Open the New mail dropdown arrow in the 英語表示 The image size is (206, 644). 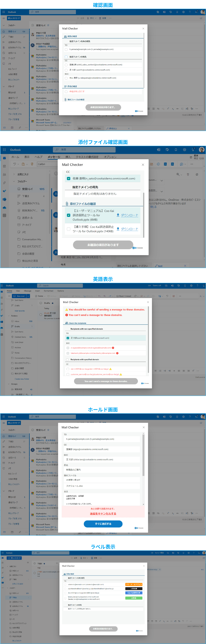(x=28, y=296)
